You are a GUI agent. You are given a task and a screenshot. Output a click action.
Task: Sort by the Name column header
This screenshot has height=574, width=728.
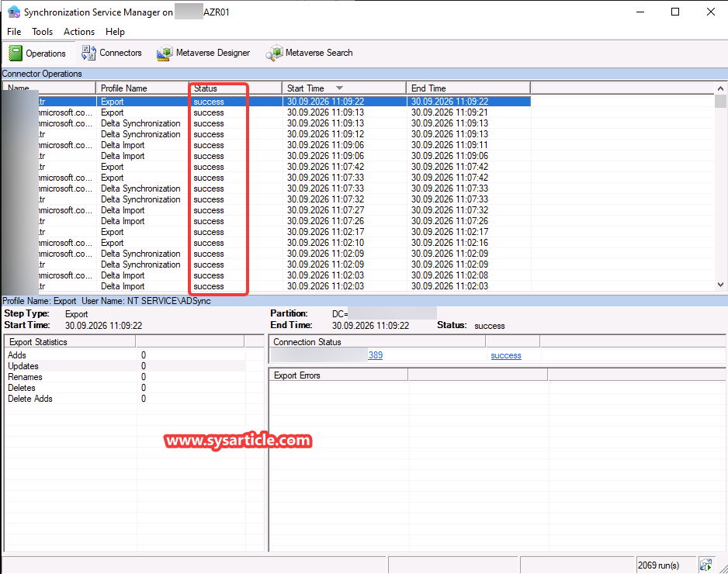[49, 88]
